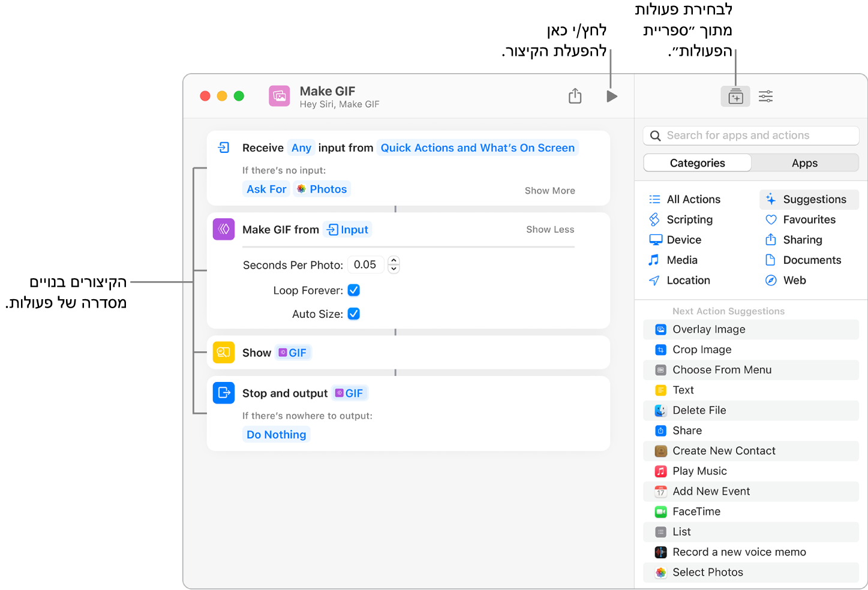868x590 pixels.
Task: Click the Do Nothing output option
Action: point(276,434)
